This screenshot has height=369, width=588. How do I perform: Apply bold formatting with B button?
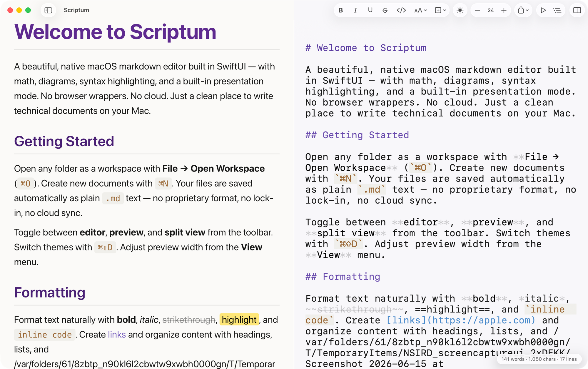(x=341, y=10)
